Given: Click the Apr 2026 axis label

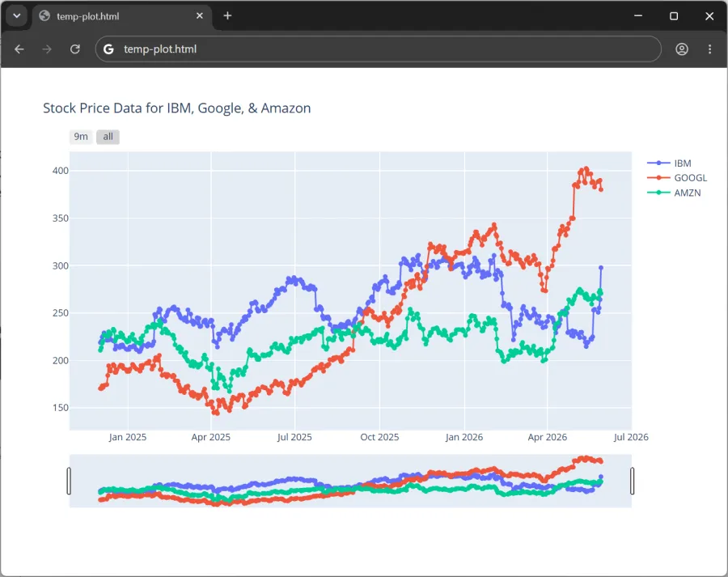Looking at the screenshot, I should 548,437.
